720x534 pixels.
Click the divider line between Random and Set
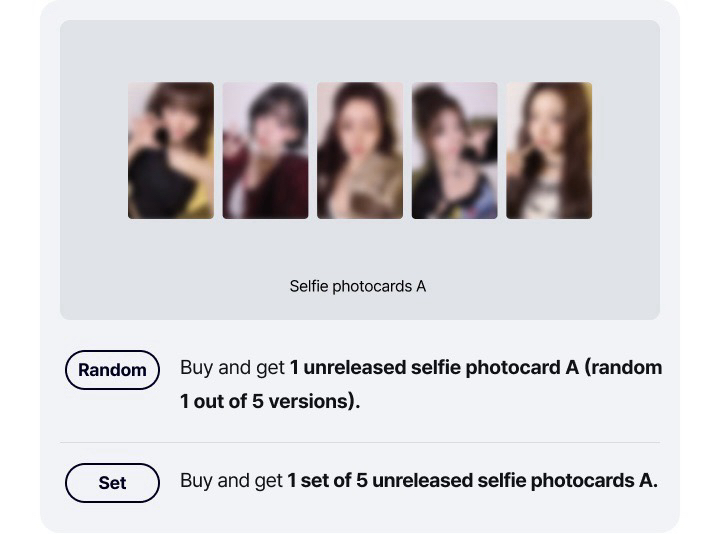pos(360,442)
